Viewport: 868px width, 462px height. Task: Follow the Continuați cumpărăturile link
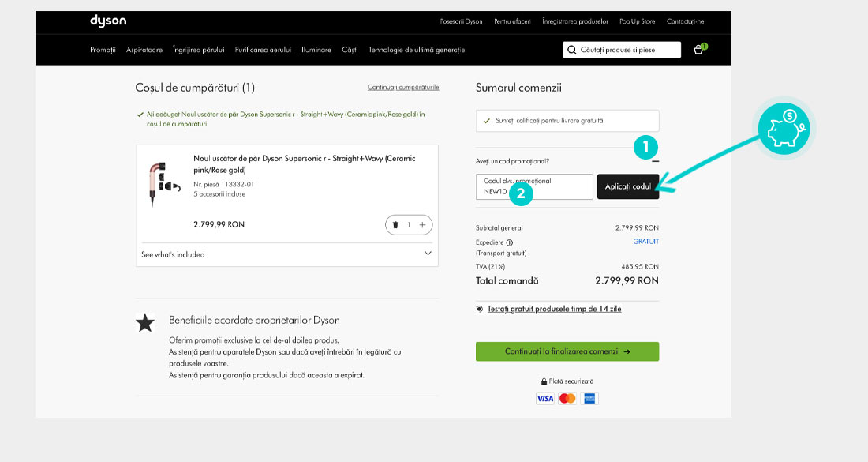[x=402, y=87]
